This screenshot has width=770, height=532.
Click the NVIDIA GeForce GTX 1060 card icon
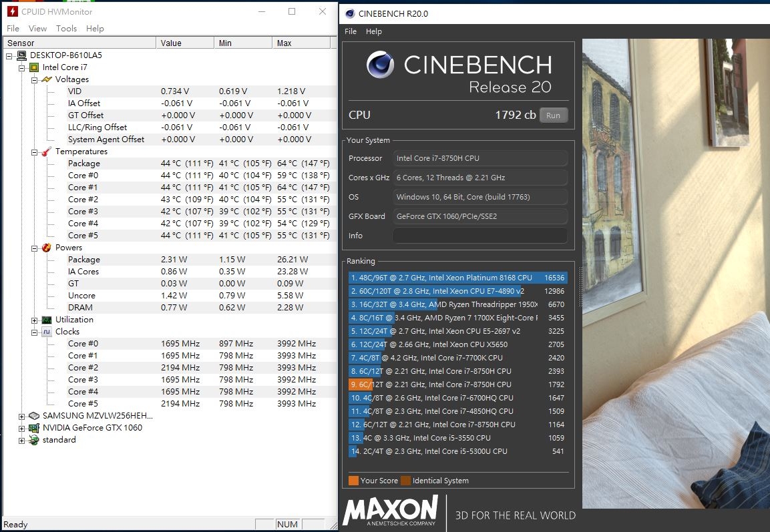tap(34, 428)
